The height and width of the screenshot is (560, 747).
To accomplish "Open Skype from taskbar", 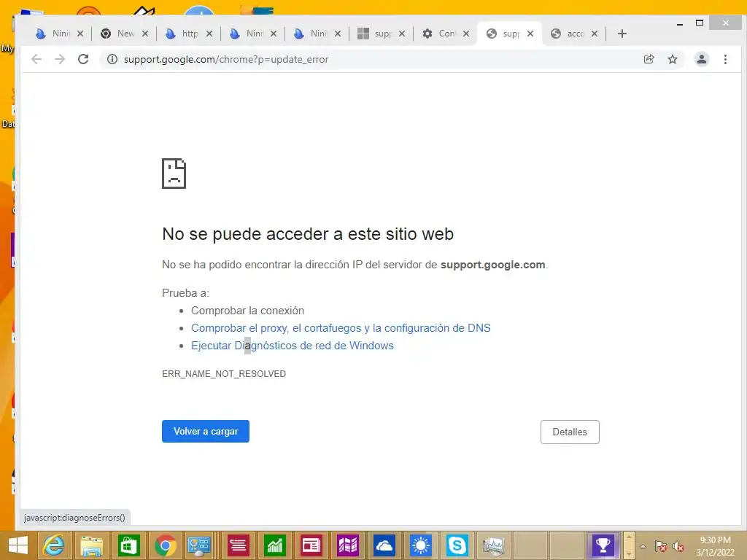I will (x=457, y=545).
